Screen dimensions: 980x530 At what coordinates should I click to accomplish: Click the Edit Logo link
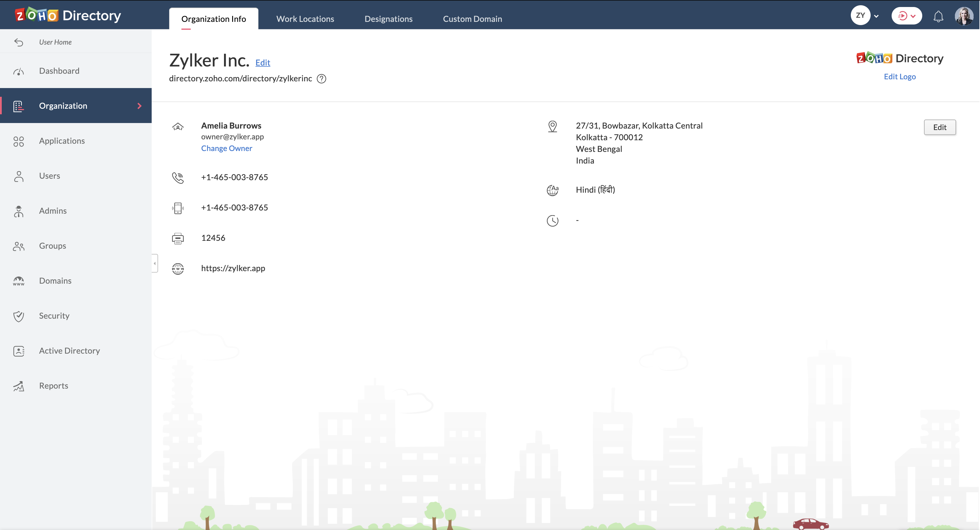point(899,76)
